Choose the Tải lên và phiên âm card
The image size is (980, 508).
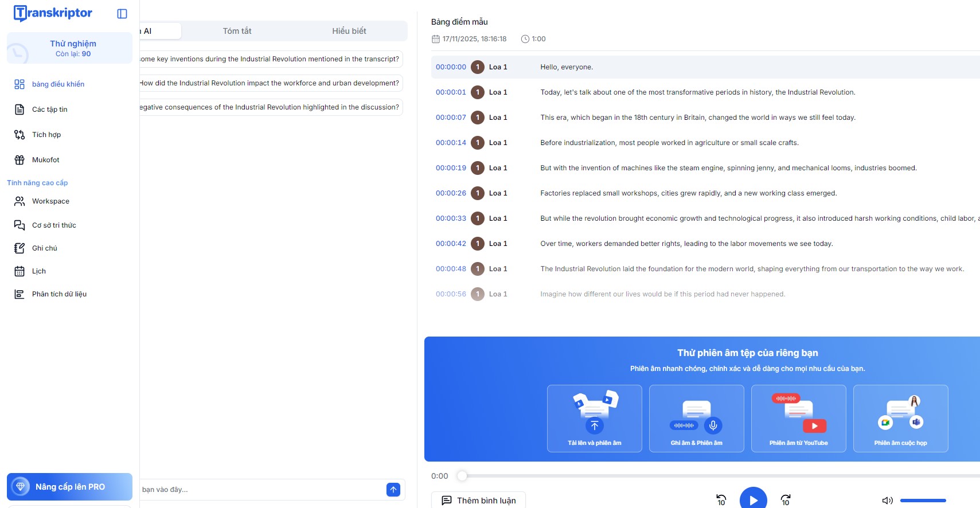point(594,419)
